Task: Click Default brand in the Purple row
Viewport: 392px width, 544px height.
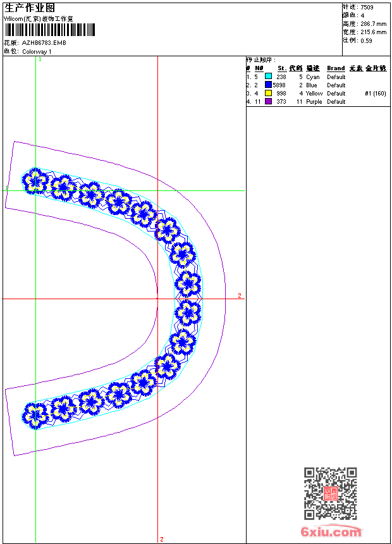Action: coord(336,102)
